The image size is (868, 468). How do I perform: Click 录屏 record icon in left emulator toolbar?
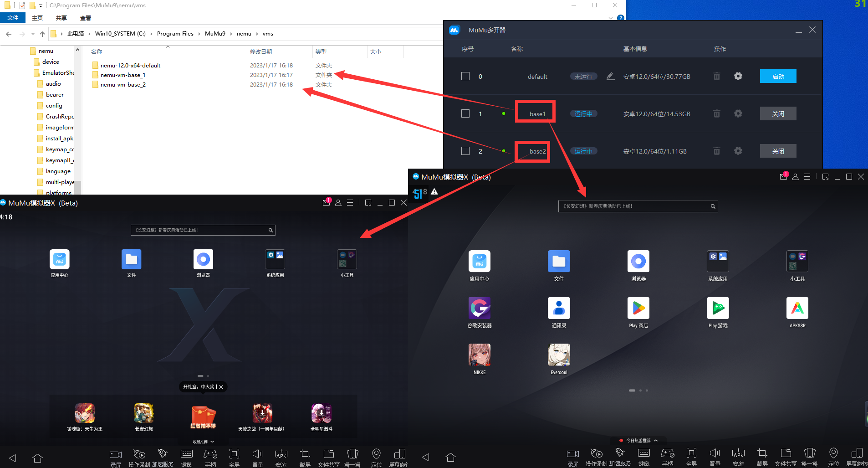[x=116, y=454]
